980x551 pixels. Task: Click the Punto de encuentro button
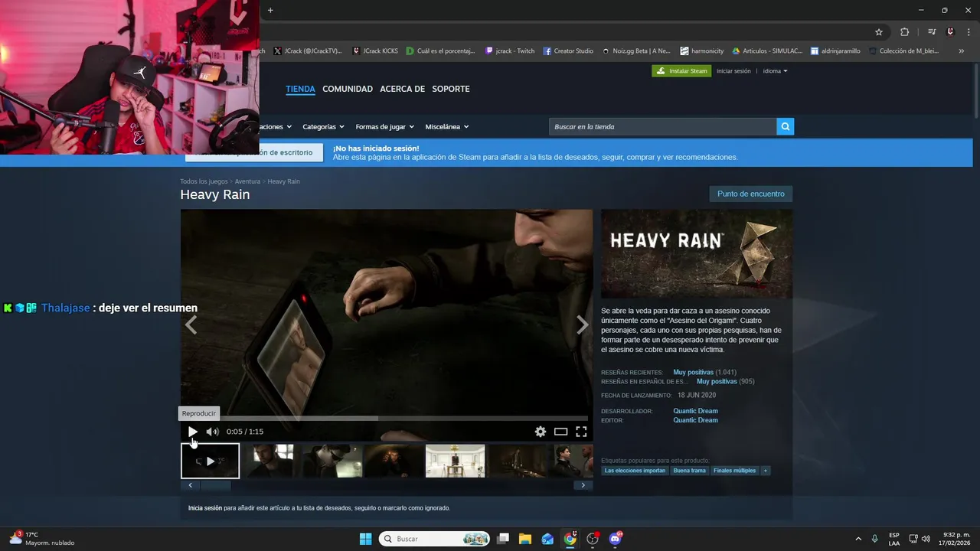coord(750,194)
